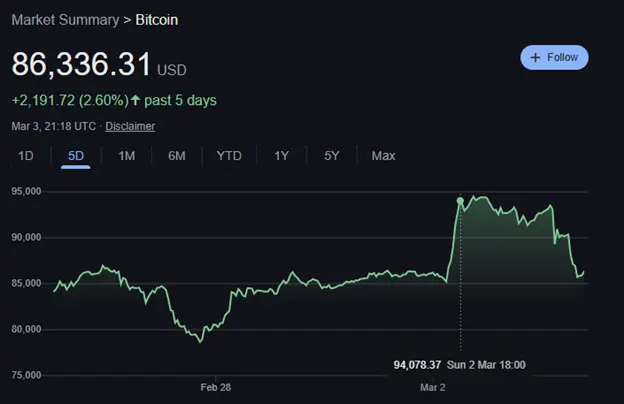Select the 1D time range tab
624x404 pixels.
click(x=26, y=156)
